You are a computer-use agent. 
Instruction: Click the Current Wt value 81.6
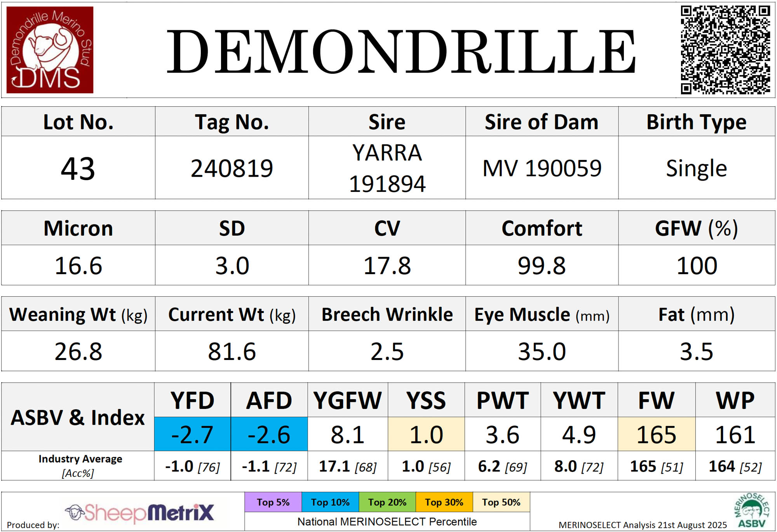[x=232, y=351]
